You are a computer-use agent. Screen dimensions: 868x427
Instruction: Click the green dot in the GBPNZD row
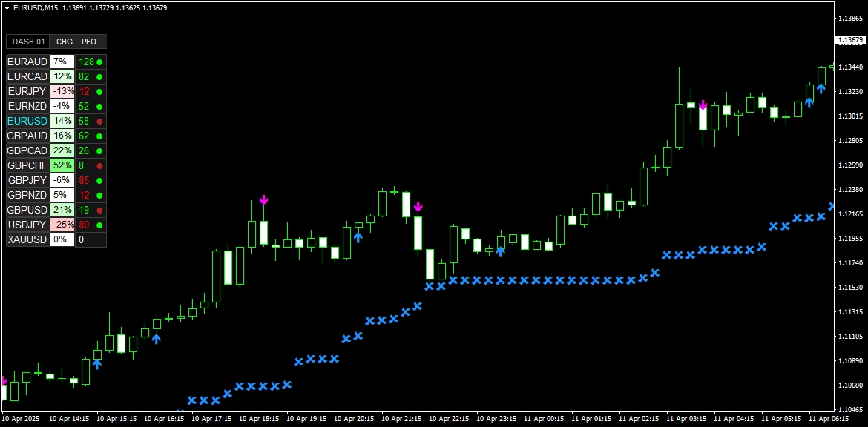(x=99, y=195)
